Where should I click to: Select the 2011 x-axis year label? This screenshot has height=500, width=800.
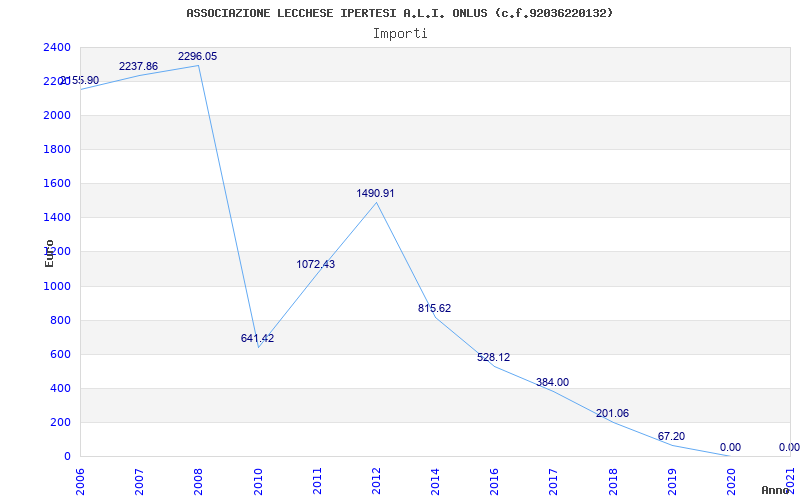[317, 481]
